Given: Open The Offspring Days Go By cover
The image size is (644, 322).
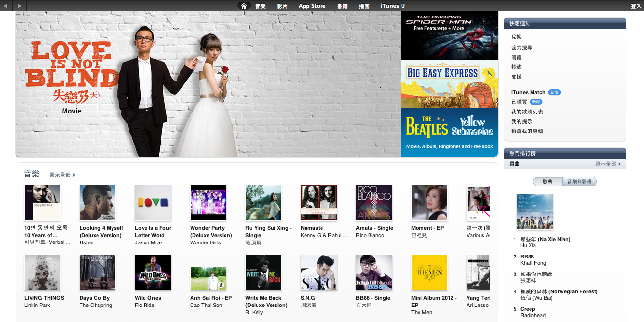Looking at the screenshot, I should (97, 273).
